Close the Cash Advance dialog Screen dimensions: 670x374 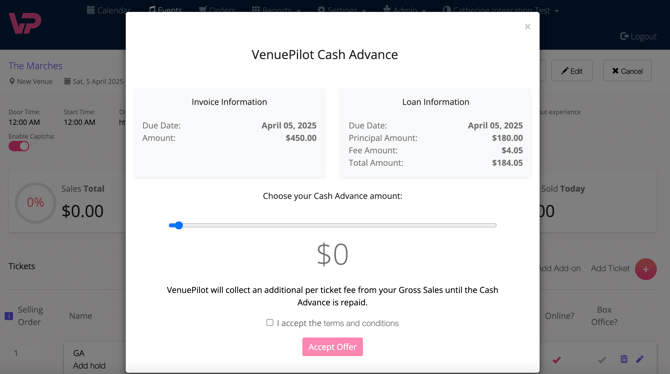click(x=527, y=27)
